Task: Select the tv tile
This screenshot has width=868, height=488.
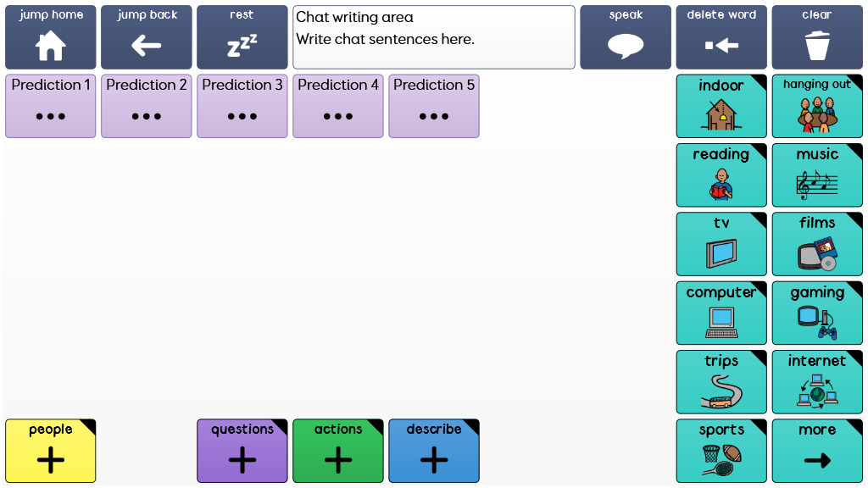Action: point(721,244)
